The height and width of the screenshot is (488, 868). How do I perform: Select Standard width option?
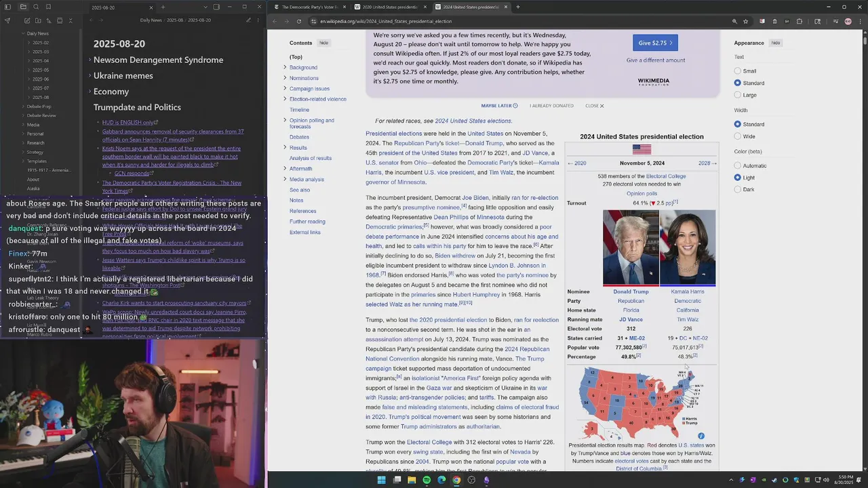pos(738,124)
